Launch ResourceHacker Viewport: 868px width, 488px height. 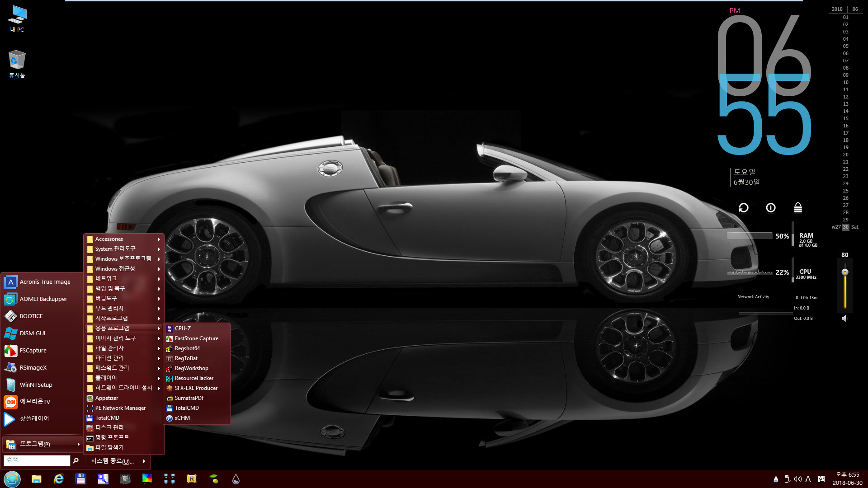(197, 378)
